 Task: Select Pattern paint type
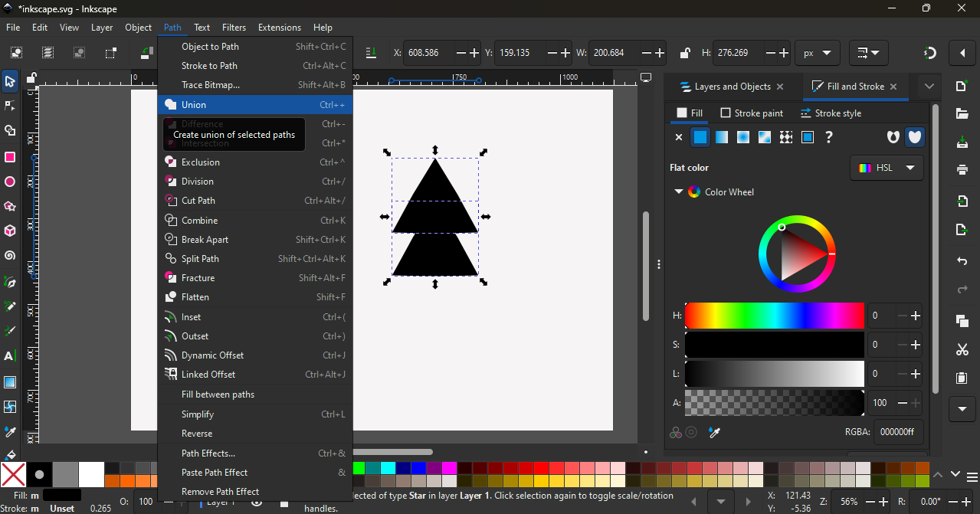(x=786, y=137)
